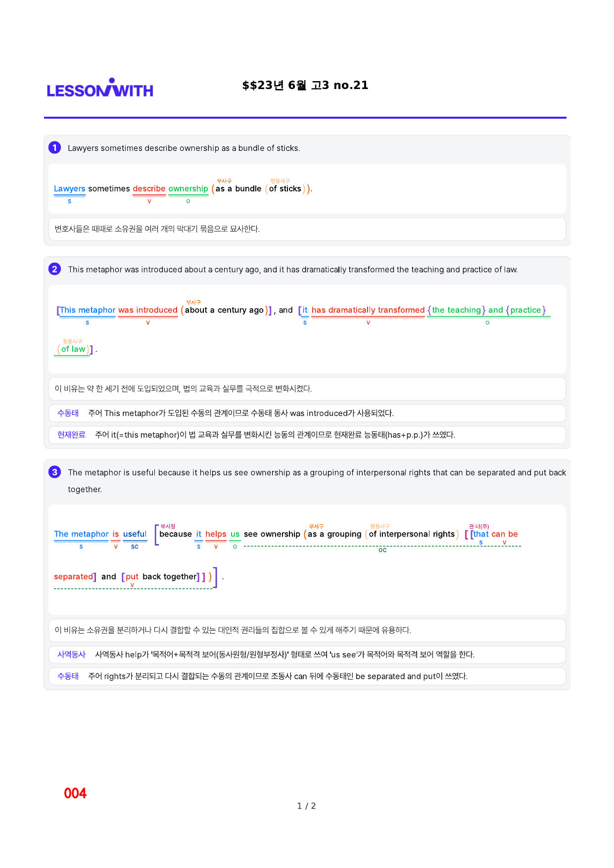
Task: Click the word Lawyers in the parsed sentence
Action: [x=69, y=188]
